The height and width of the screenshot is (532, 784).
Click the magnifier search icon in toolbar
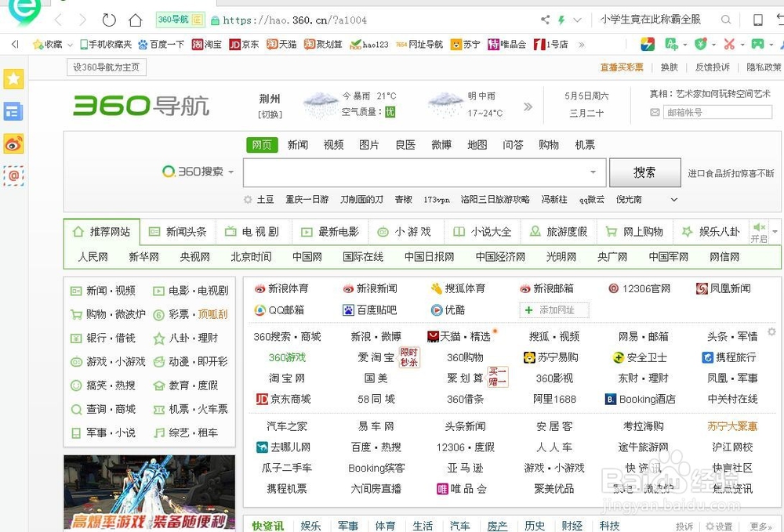point(725,20)
